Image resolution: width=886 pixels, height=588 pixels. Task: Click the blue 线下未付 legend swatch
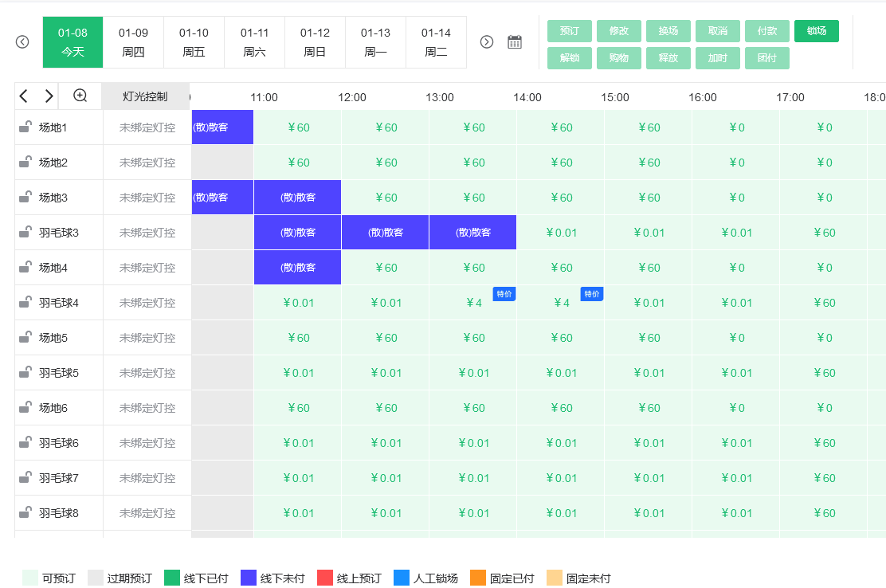249,578
